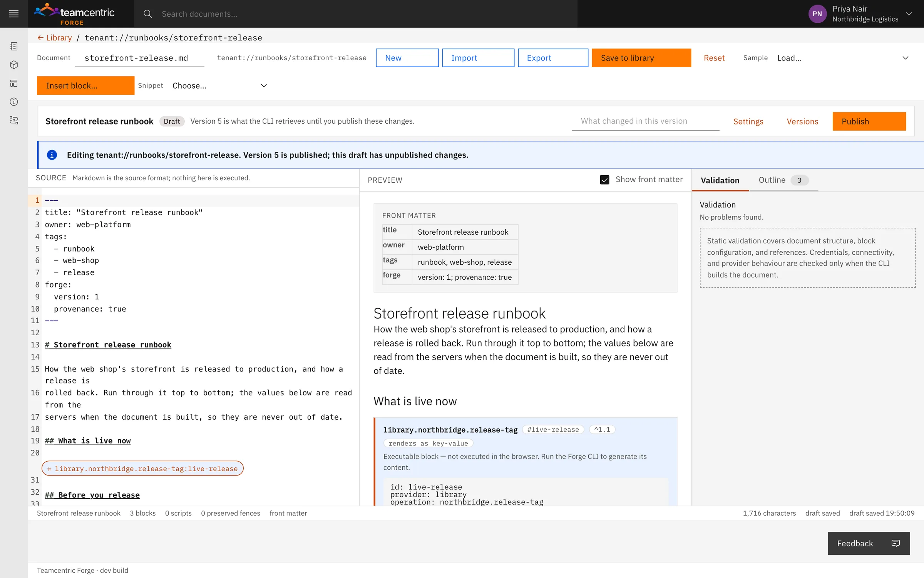The image size is (924, 578).
Task: Click the blue info banner icon
Action: click(x=52, y=155)
